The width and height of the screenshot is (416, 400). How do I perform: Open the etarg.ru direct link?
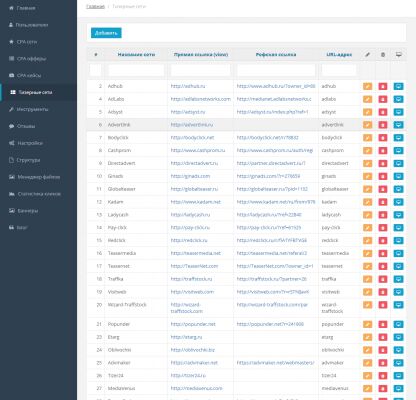[x=186, y=337]
